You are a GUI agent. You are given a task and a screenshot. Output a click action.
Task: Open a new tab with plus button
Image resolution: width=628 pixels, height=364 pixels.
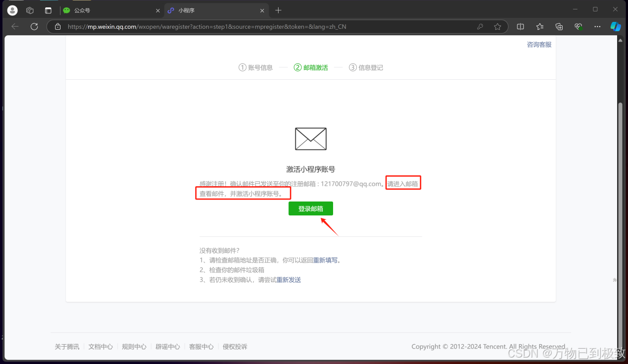pos(278,10)
